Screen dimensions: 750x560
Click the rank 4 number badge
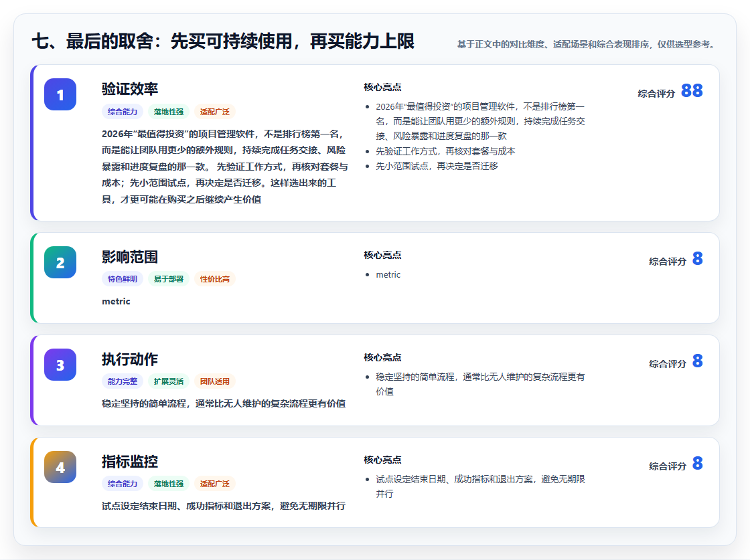coord(60,467)
